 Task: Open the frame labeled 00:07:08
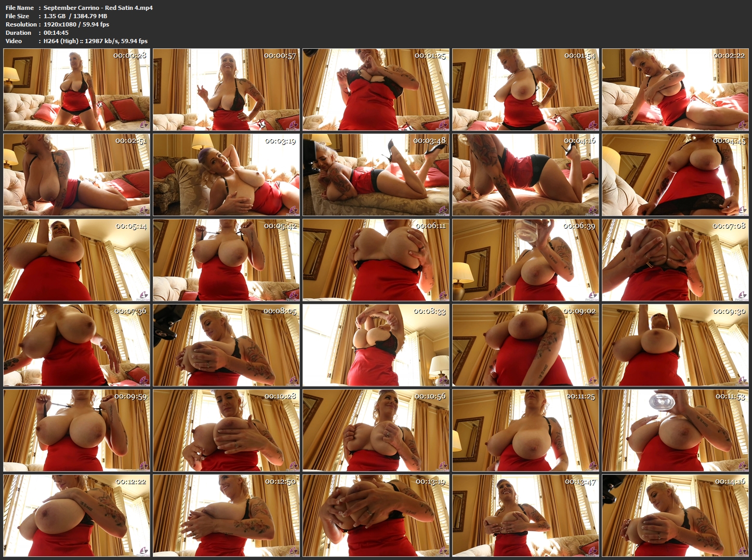pos(675,260)
